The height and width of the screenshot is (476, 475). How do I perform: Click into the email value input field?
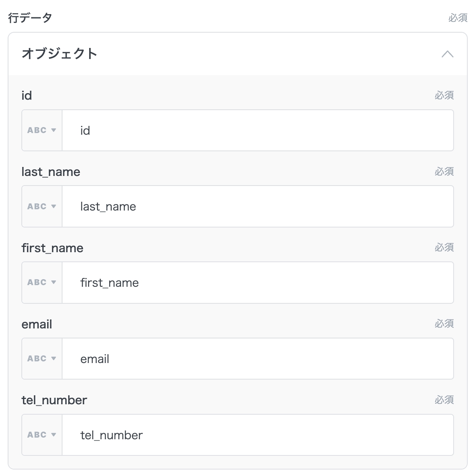coord(258,359)
